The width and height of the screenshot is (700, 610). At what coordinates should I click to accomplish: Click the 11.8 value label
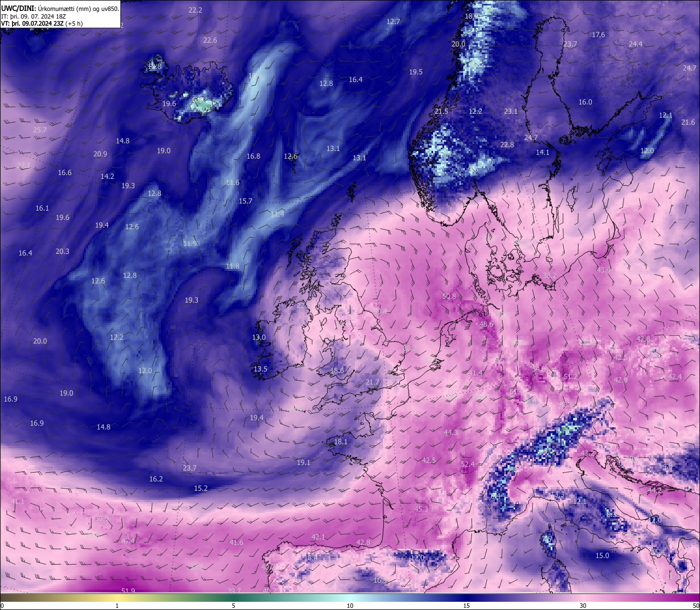coord(232,266)
